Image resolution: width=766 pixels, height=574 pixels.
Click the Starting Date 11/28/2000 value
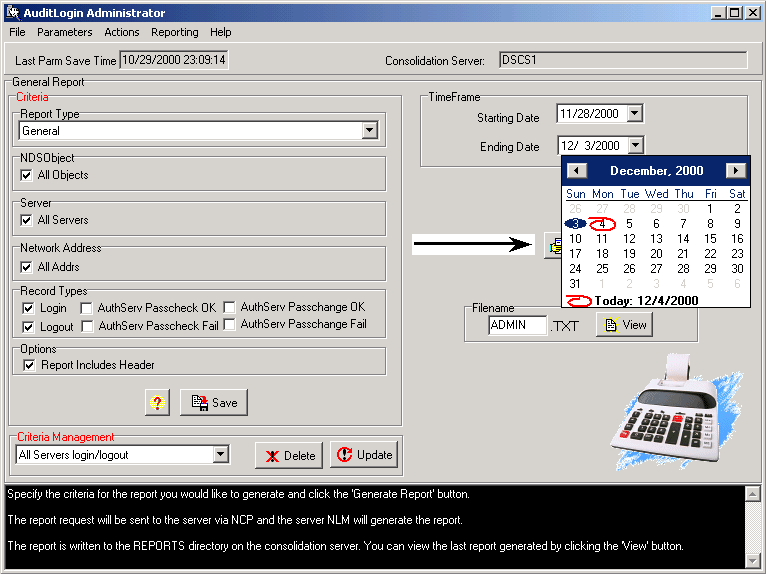tap(590, 113)
